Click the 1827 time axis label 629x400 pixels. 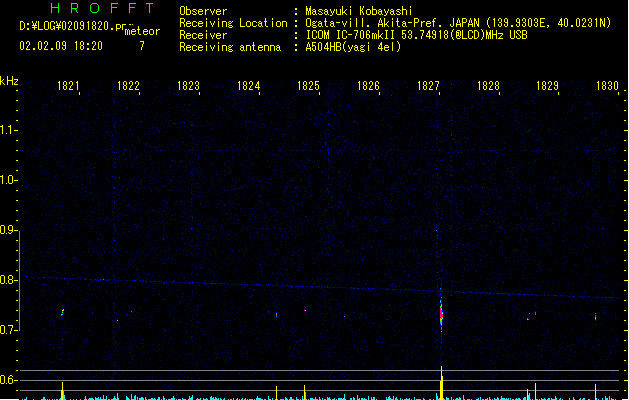428,86
